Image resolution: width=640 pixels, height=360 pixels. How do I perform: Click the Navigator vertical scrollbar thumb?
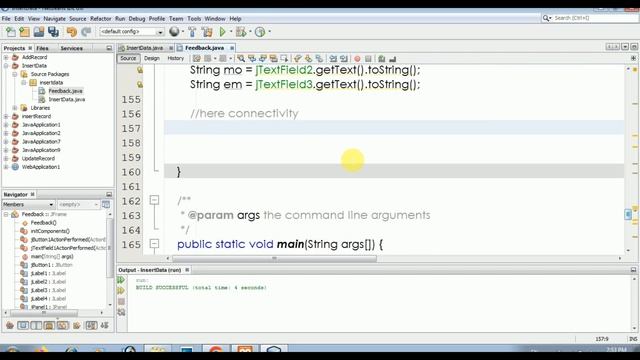pos(109,248)
